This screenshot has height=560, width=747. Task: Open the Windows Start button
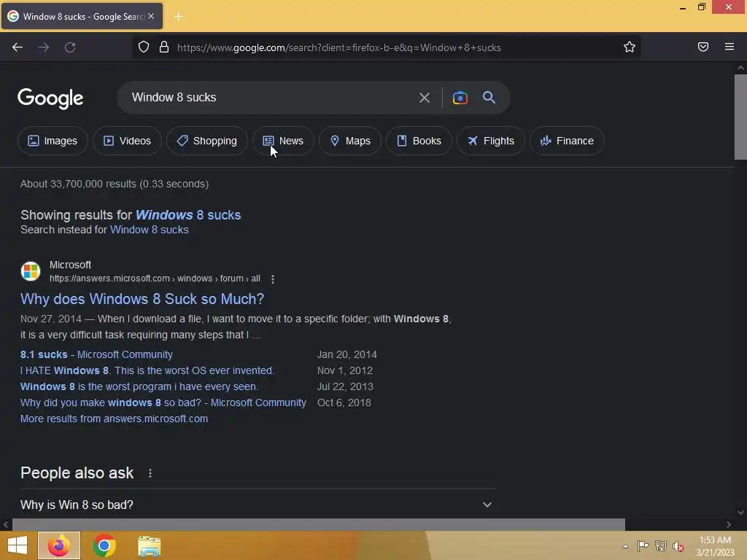18,545
